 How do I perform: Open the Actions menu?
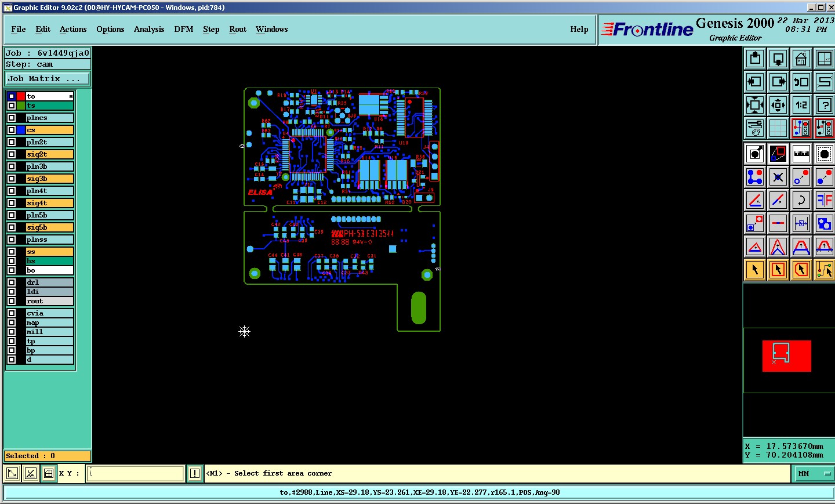(x=73, y=29)
